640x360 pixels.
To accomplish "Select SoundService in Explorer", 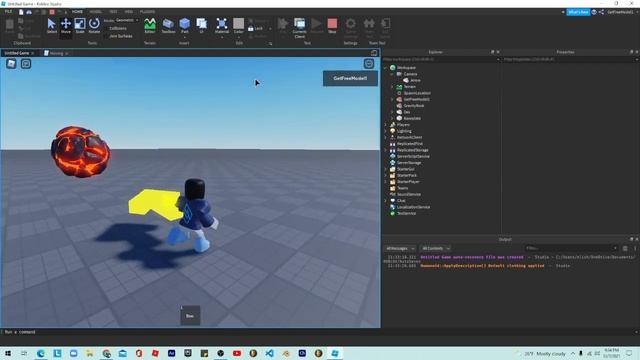I will [409, 194].
